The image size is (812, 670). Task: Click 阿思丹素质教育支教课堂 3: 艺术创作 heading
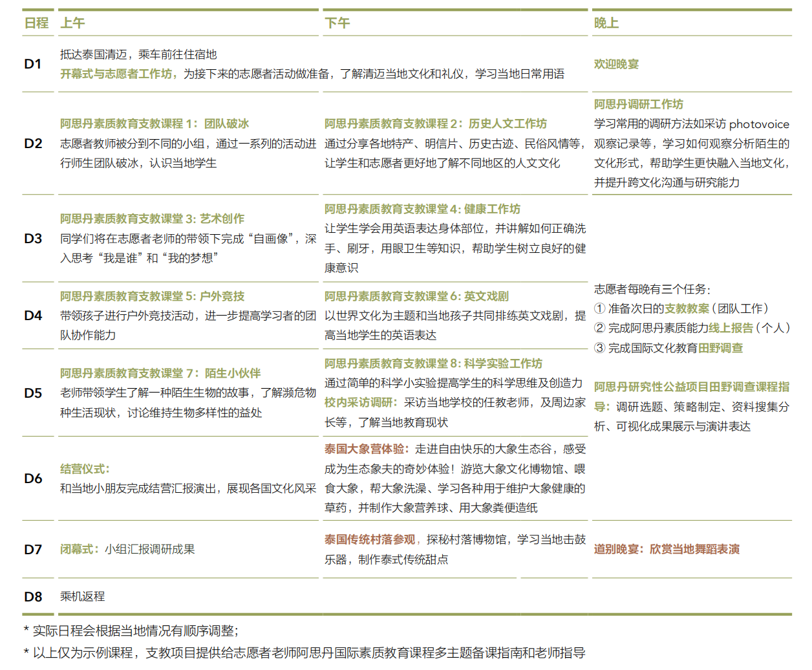coord(152,219)
